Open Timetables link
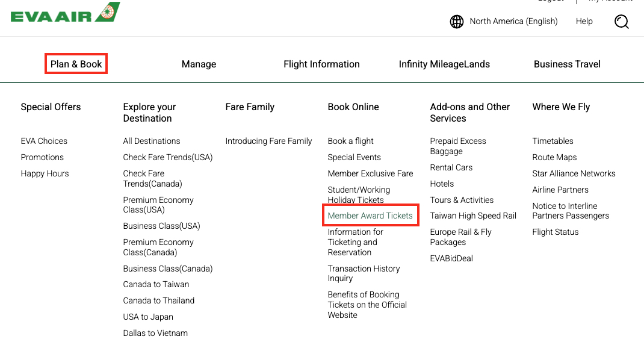Screen dimensions: 644x345 pos(553,141)
